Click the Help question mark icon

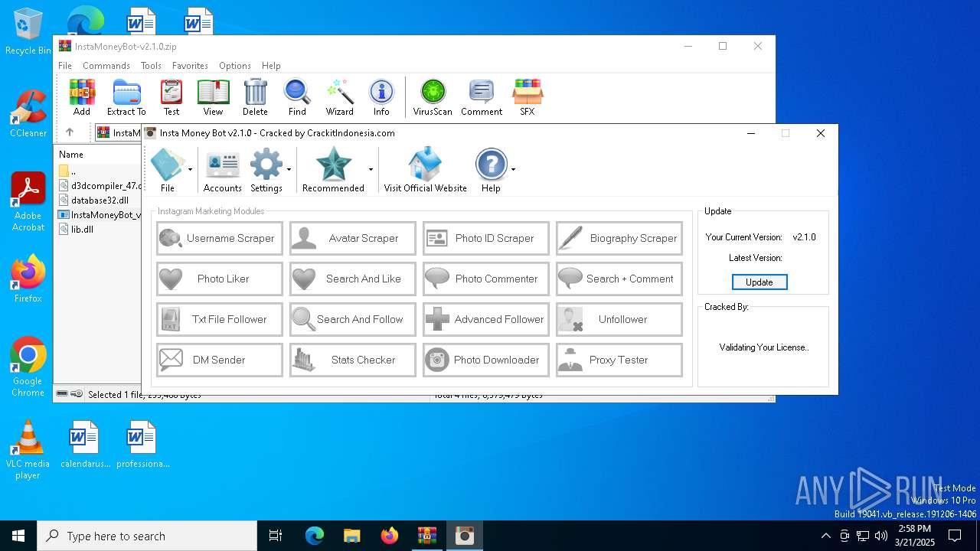click(x=491, y=170)
